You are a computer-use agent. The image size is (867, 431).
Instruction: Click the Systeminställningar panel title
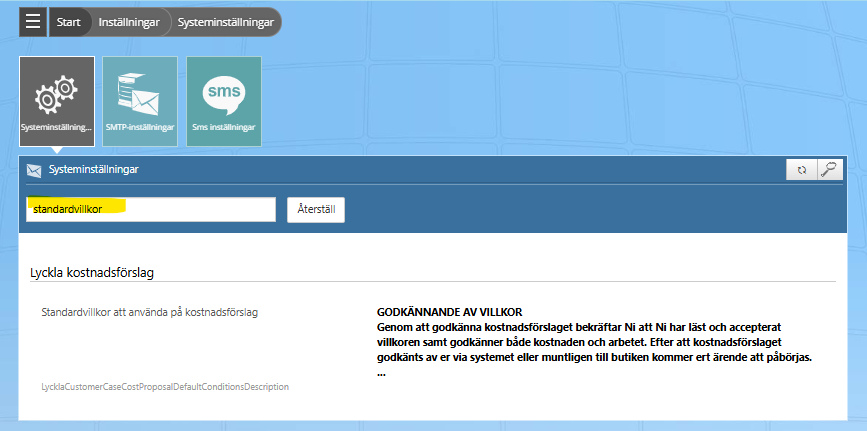click(93, 170)
